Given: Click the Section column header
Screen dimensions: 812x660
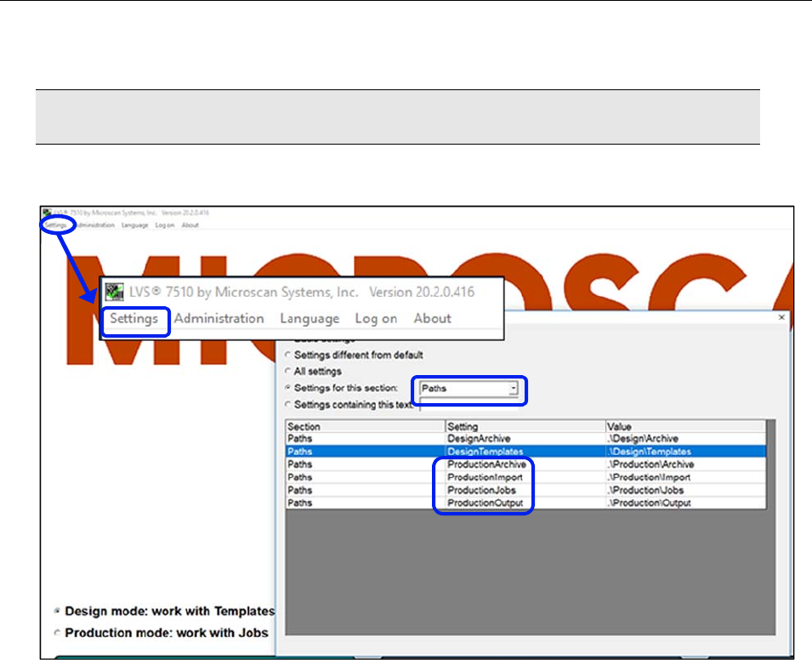Looking at the screenshot, I should pos(365,426).
